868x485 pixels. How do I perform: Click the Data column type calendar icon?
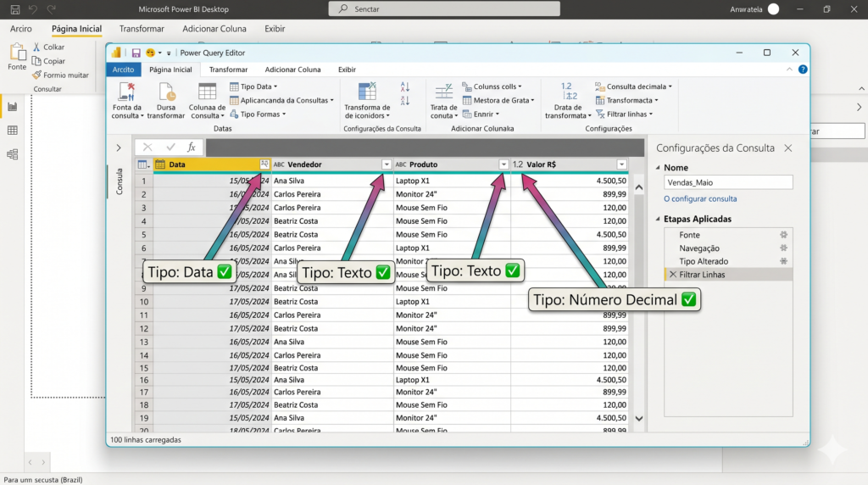tap(160, 164)
